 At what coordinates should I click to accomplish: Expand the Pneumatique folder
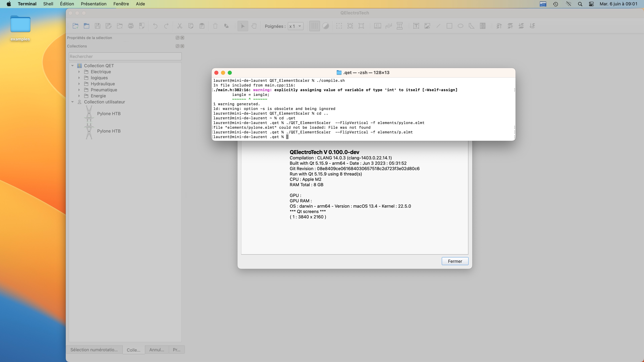(79, 90)
